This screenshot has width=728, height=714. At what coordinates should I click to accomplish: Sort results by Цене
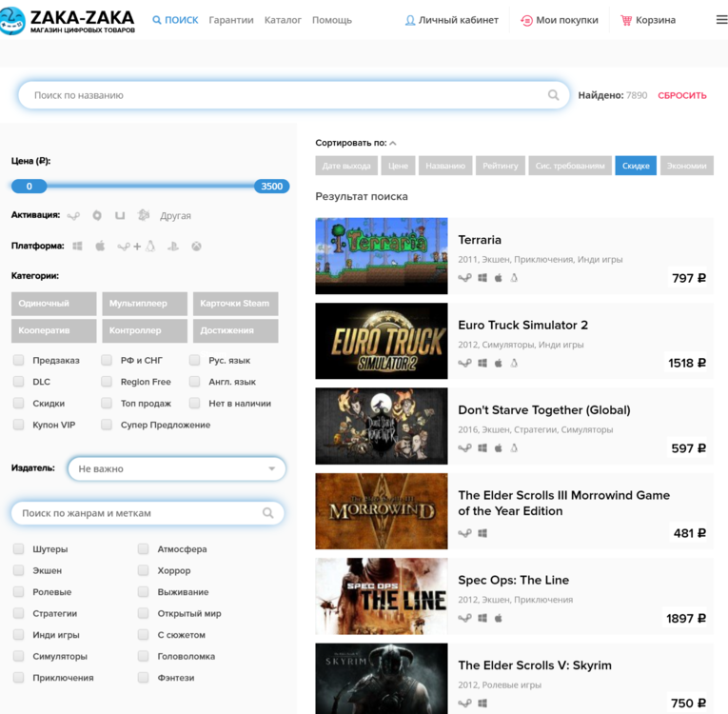[x=398, y=166]
